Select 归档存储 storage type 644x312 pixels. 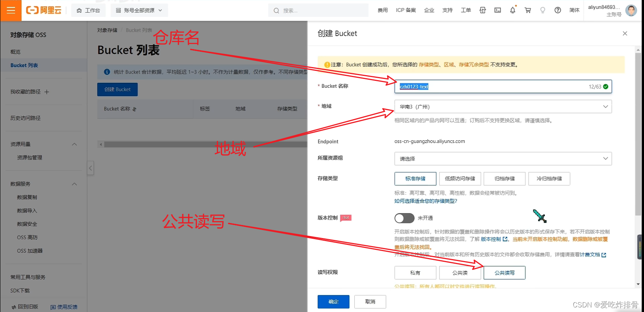(505, 179)
